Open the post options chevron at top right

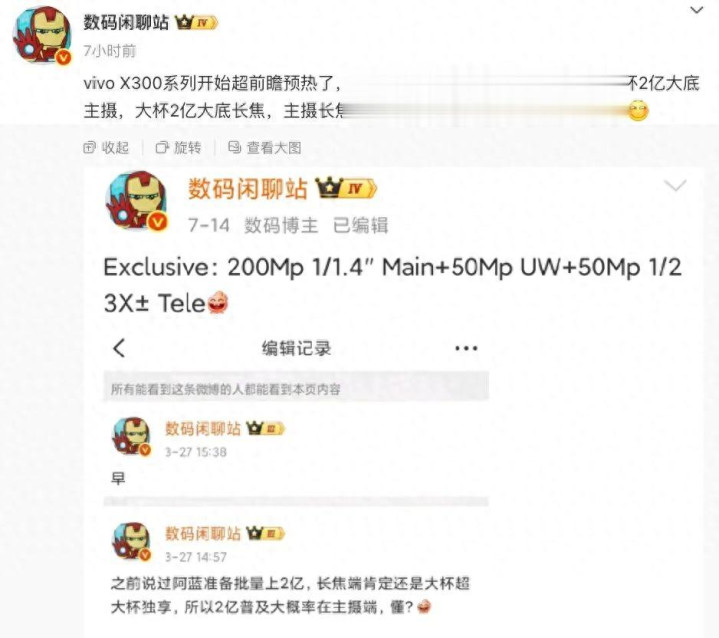tap(697, 10)
